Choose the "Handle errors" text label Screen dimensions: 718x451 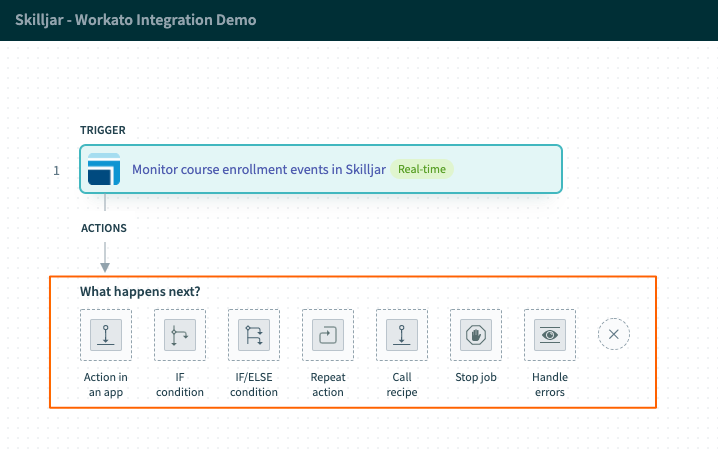point(550,384)
